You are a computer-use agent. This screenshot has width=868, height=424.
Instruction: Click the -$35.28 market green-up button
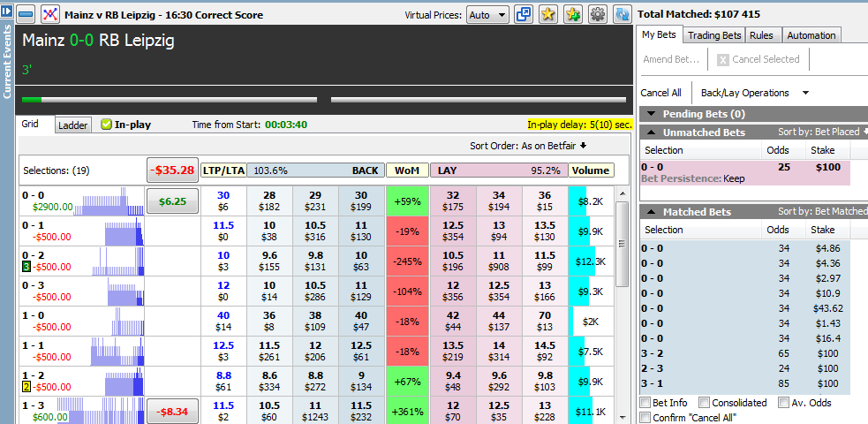173,170
